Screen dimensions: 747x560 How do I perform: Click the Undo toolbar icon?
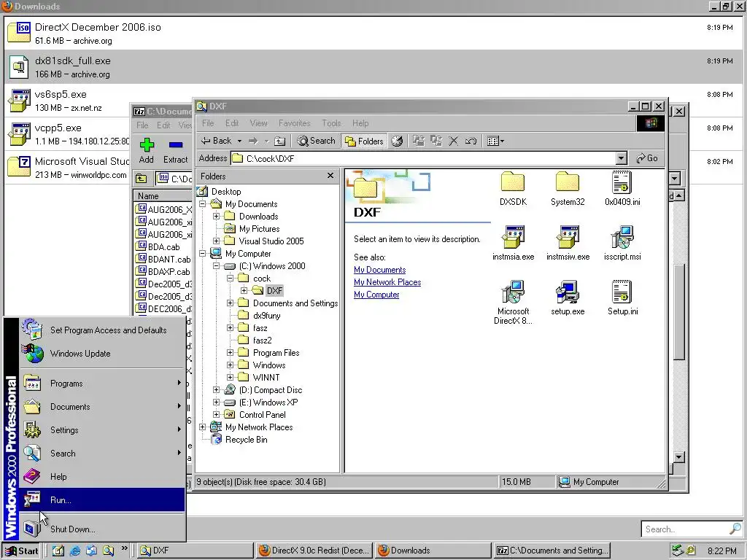tap(471, 141)
